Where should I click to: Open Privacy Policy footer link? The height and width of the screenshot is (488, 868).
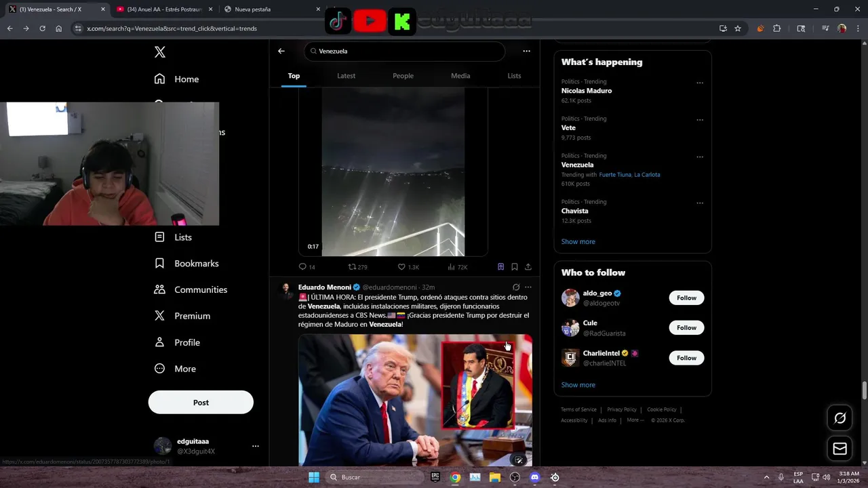point(622,409)
